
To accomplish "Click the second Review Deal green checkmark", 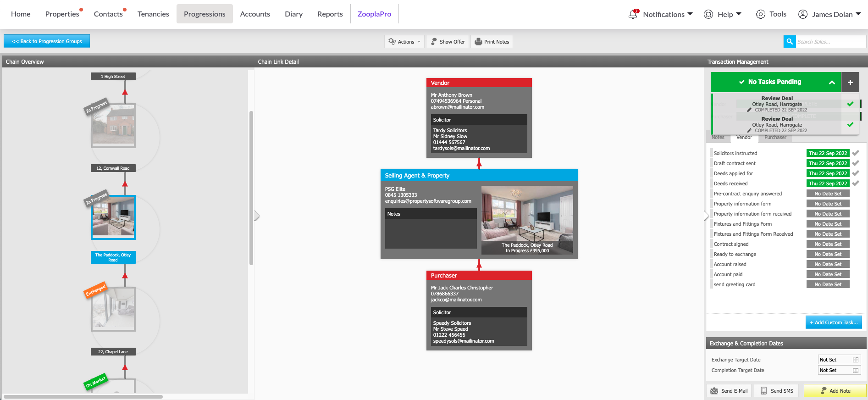I will (x=850, y=125).
